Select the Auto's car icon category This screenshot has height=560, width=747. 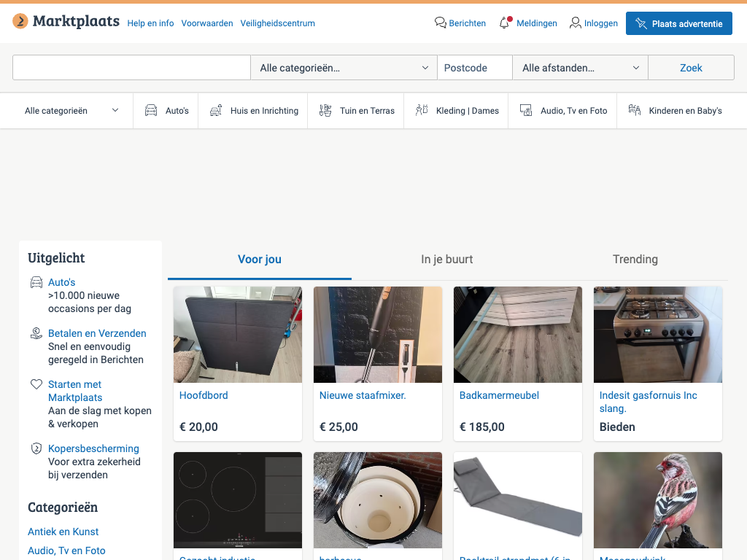click(151, 111)
